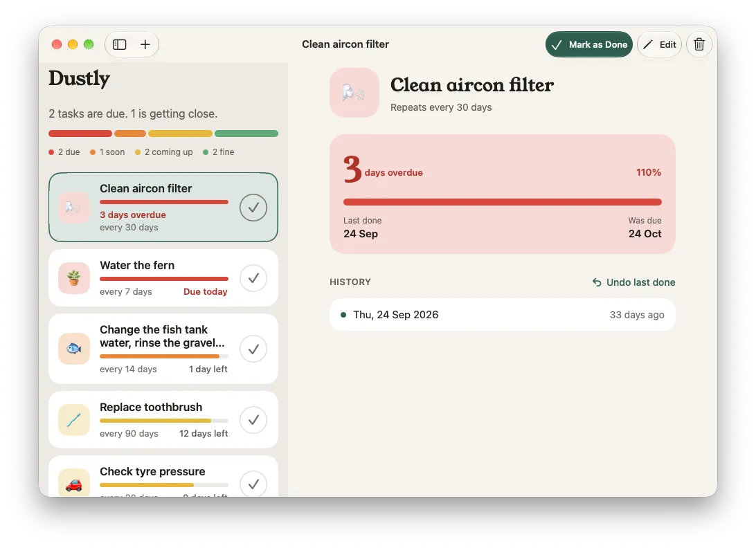Click Last done date 24 Sep

tap(361, 234)
